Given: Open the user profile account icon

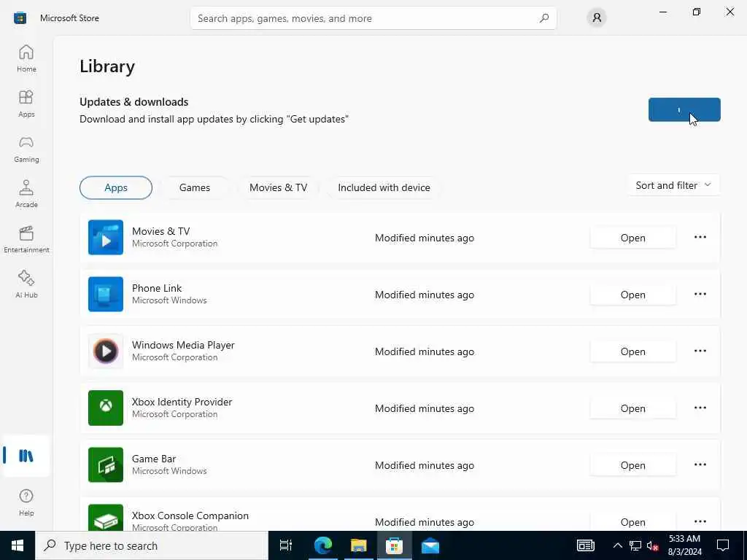Looking at the screenshot, I should [x=597, y=18].
